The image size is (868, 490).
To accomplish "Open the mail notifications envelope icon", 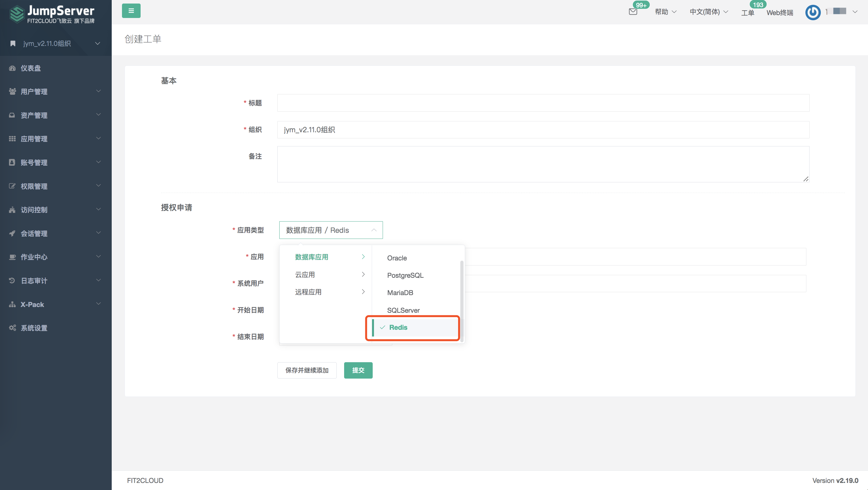I will (633, 12).
